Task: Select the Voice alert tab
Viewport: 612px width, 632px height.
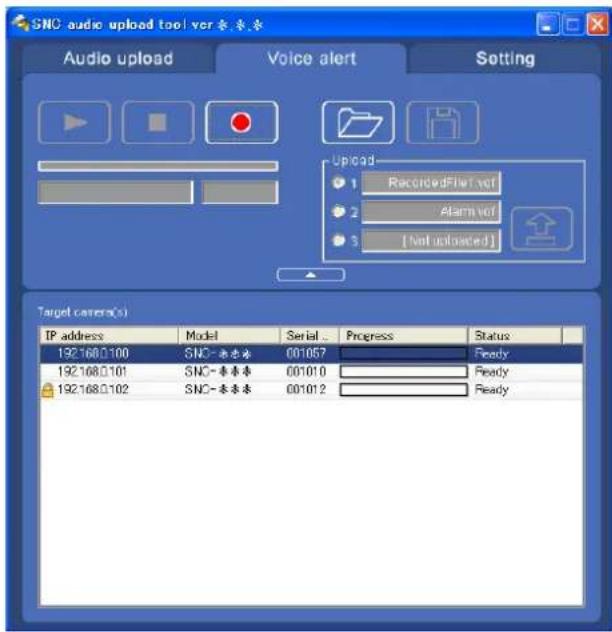Action: pyautogui.click(x=311, y=59)
